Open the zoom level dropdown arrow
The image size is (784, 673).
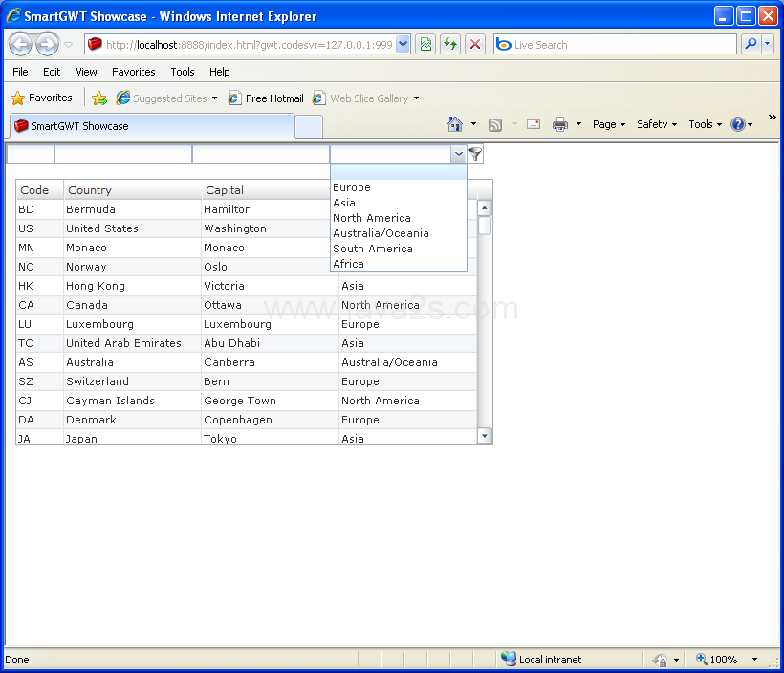point(754,660)
